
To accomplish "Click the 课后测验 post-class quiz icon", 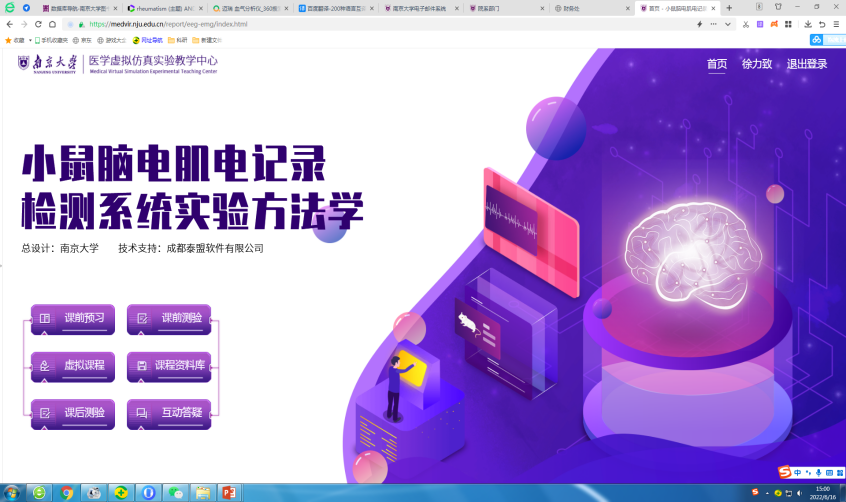I will (x=44, y=412).
